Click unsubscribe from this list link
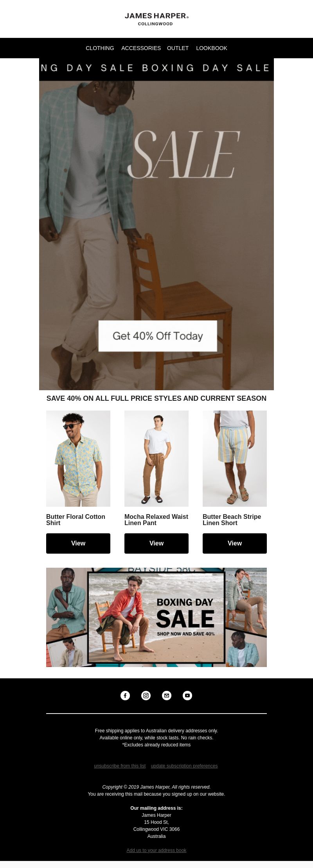Screen dimensions: 313x868 click(x=120, y=766)
